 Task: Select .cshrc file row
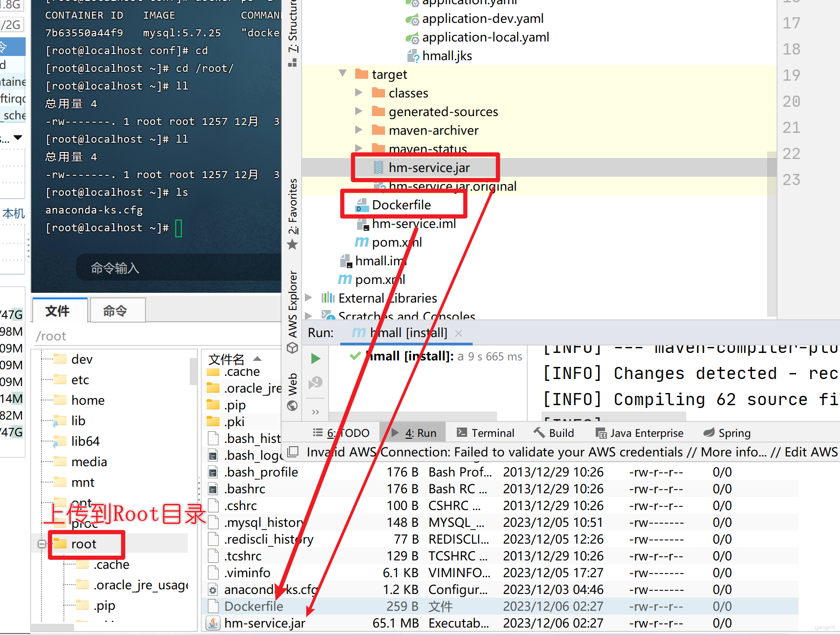(x=500, y=505)
